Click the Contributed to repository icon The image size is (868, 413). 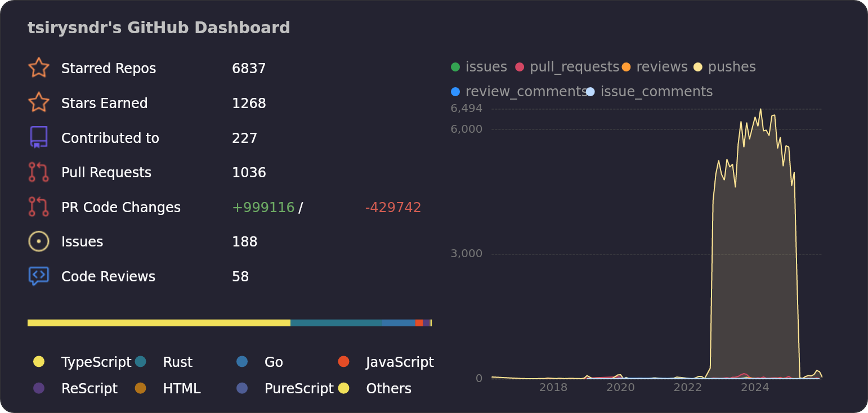pos(38,137)
